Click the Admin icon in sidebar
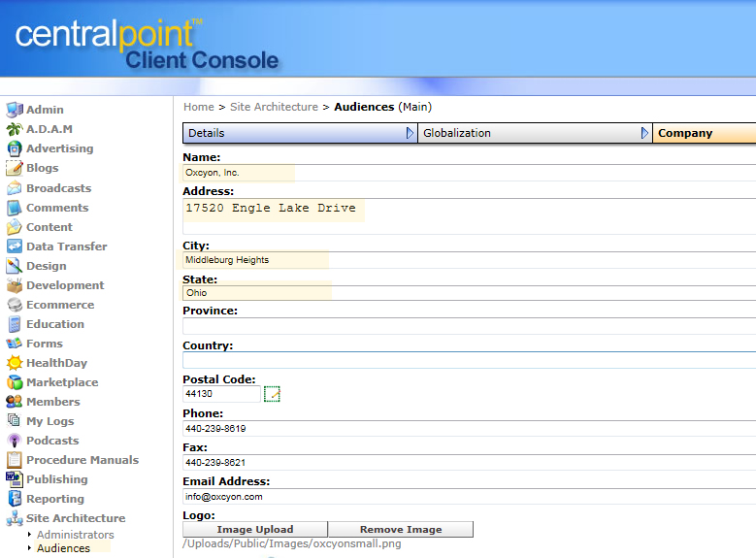756x558 pixels. pyautogui.click(x=14, y=110)
